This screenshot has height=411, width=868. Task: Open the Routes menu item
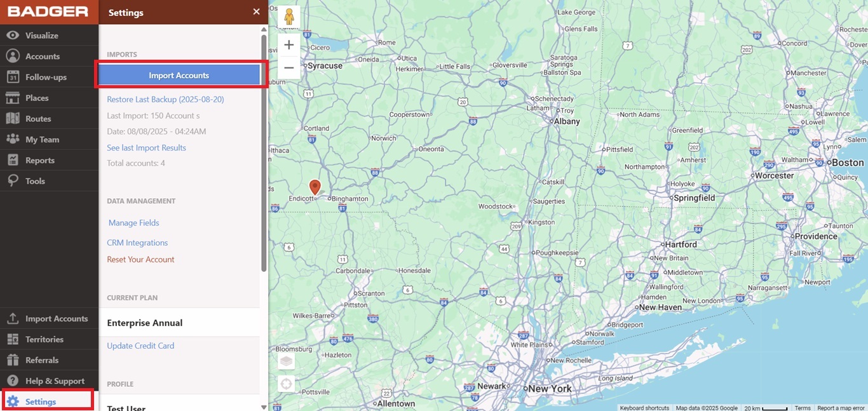pyautogui.click(x=49, y=119)
